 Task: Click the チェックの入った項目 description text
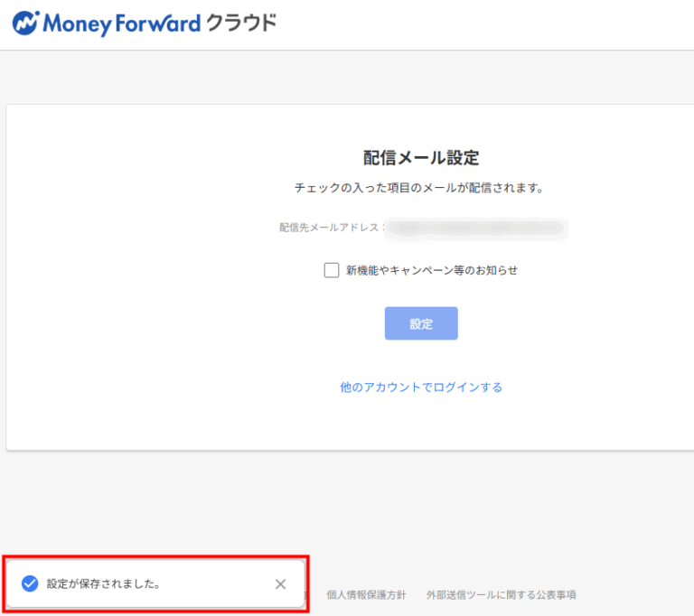421,188
